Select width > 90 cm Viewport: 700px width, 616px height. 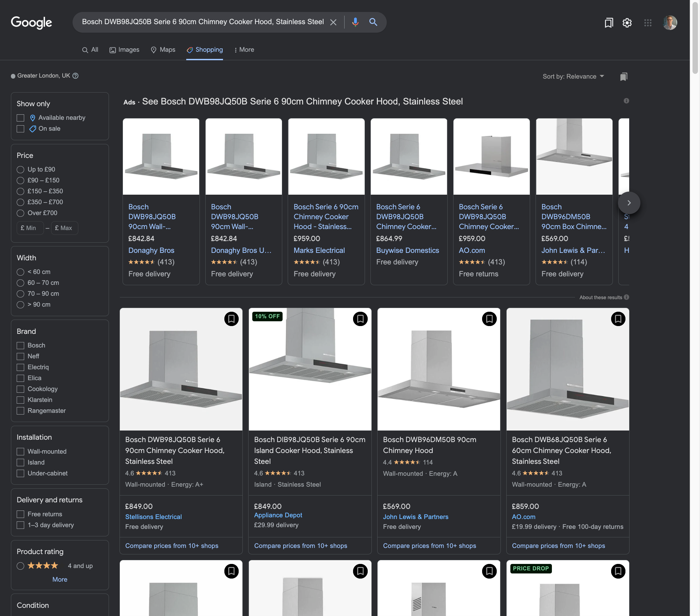[x=20, y=305]
